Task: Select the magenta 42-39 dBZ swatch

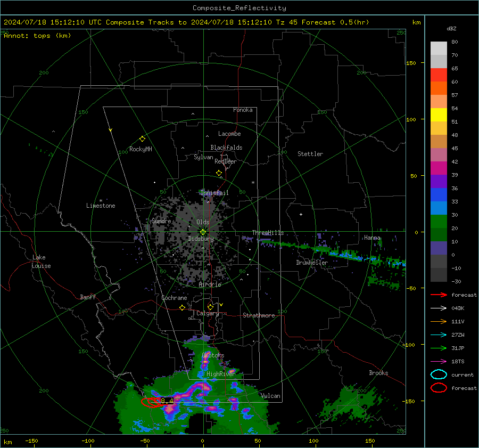Action: [439, 168]
